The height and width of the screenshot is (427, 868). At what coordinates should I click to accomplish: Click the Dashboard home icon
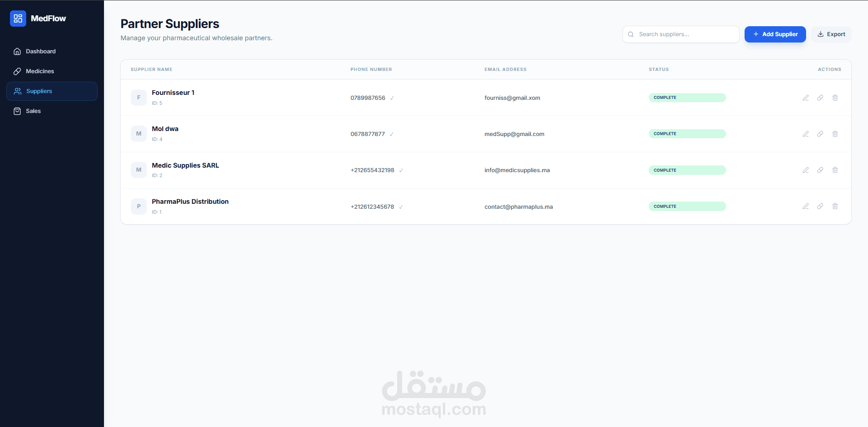click(17, 52)
